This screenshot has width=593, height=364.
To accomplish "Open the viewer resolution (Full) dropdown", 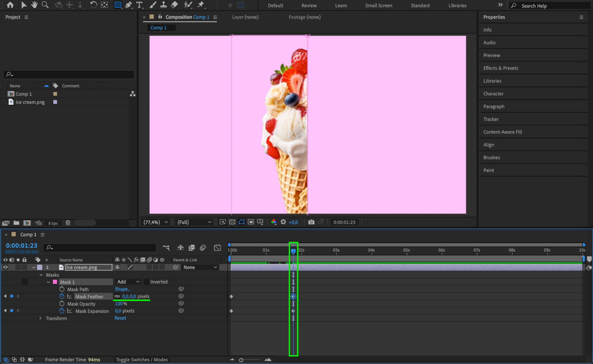I will (194, 222).
